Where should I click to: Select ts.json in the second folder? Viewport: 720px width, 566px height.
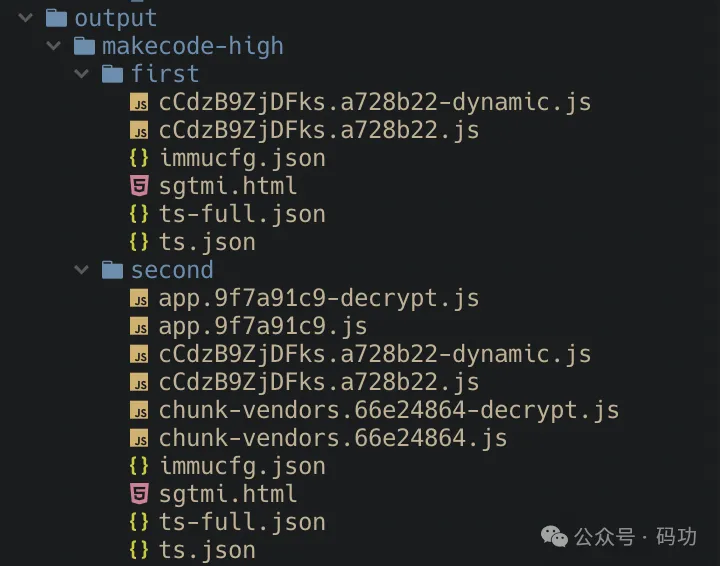coord(207,550)
